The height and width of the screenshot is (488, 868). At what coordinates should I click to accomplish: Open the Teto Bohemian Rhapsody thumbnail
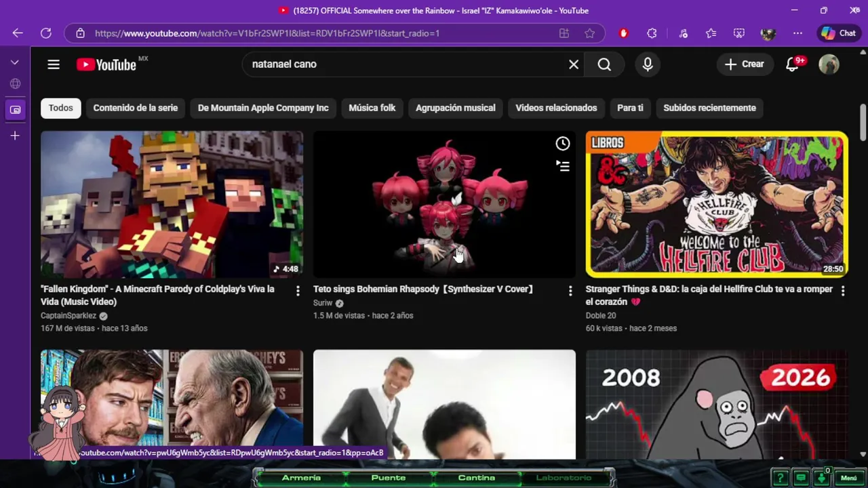444,204
